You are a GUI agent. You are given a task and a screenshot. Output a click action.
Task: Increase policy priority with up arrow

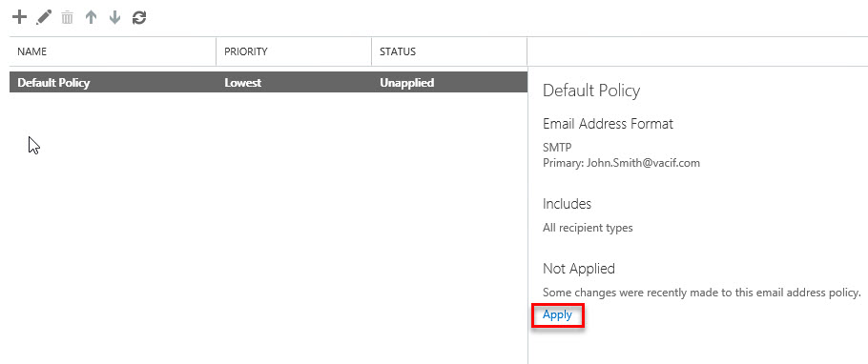coord(91,18)
